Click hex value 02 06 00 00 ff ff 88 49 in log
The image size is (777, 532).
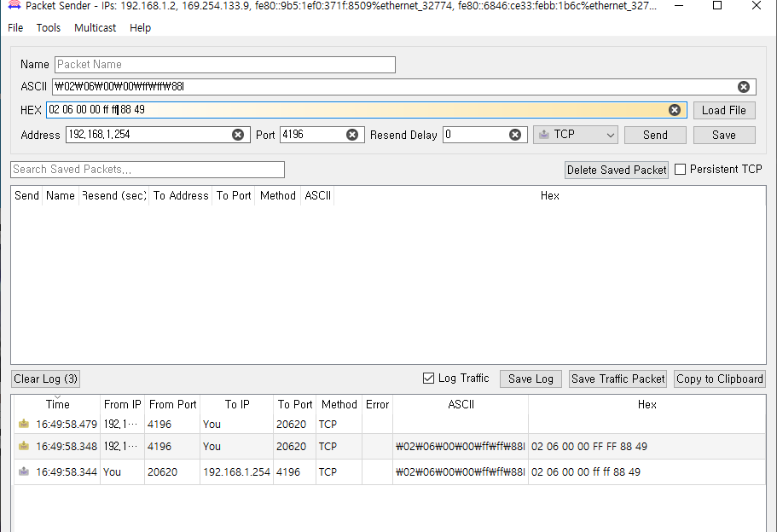click(586, 472)
